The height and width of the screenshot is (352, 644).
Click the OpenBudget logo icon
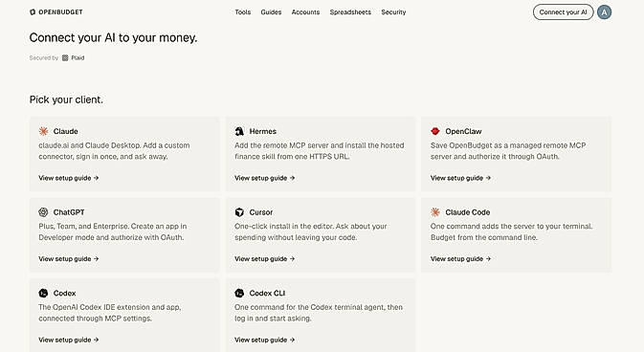coord(33,12)
